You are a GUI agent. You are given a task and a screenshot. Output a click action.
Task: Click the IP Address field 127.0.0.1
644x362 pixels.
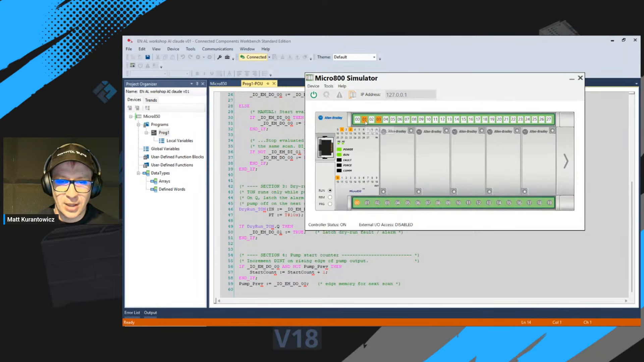click(411, 95)
